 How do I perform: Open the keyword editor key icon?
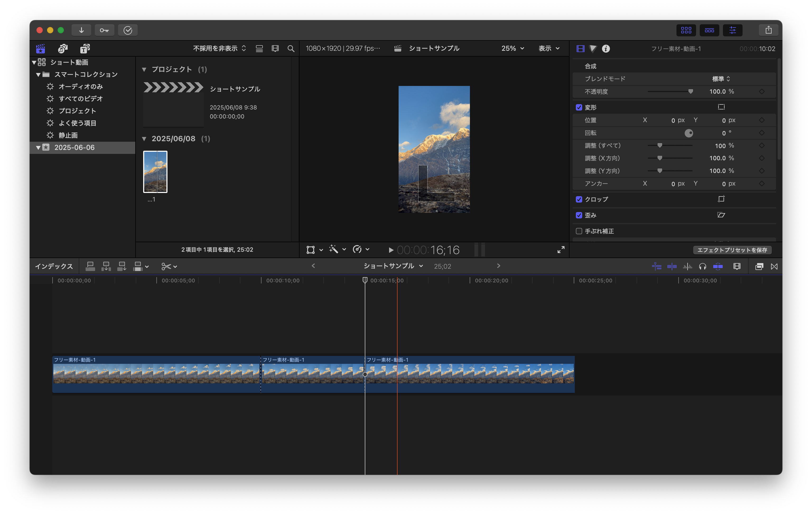104,30
